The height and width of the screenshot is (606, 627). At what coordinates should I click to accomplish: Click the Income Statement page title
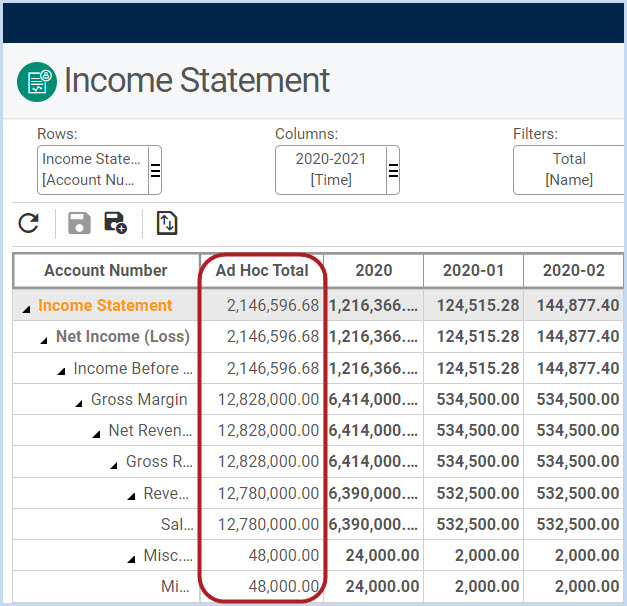tap(197, 80)
